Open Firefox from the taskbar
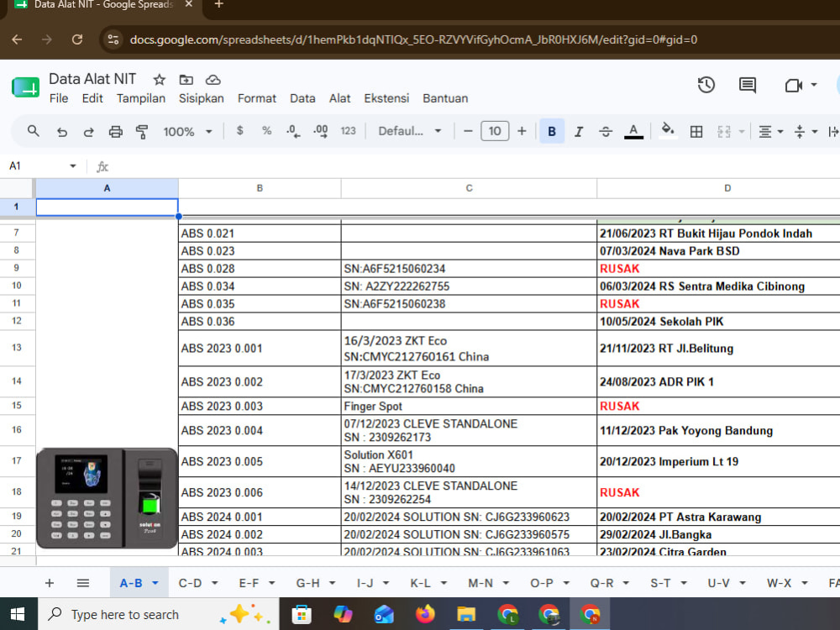Screen dimensions: 840x630 [425, 615]
